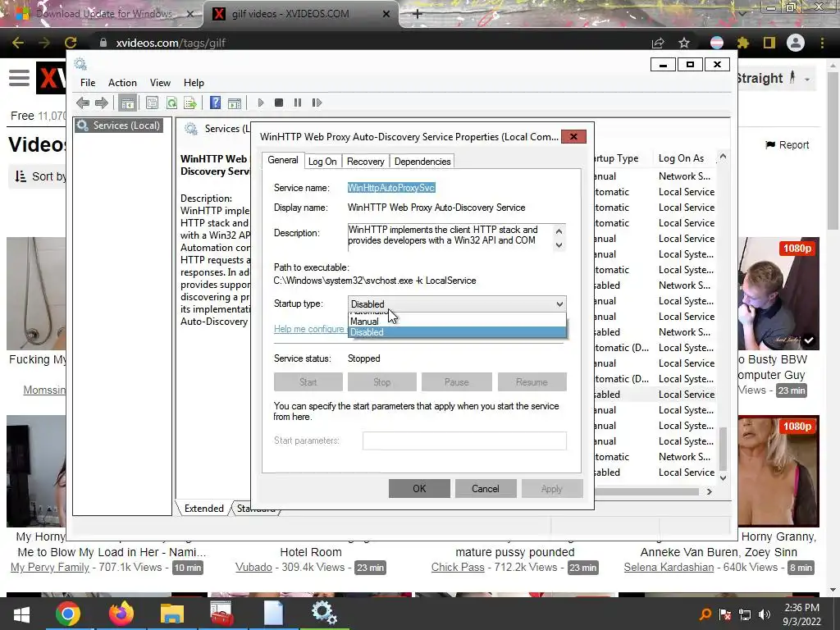Click the volume speaker tray icon
This screenshot has height=630, width=840.
(765, 614)
